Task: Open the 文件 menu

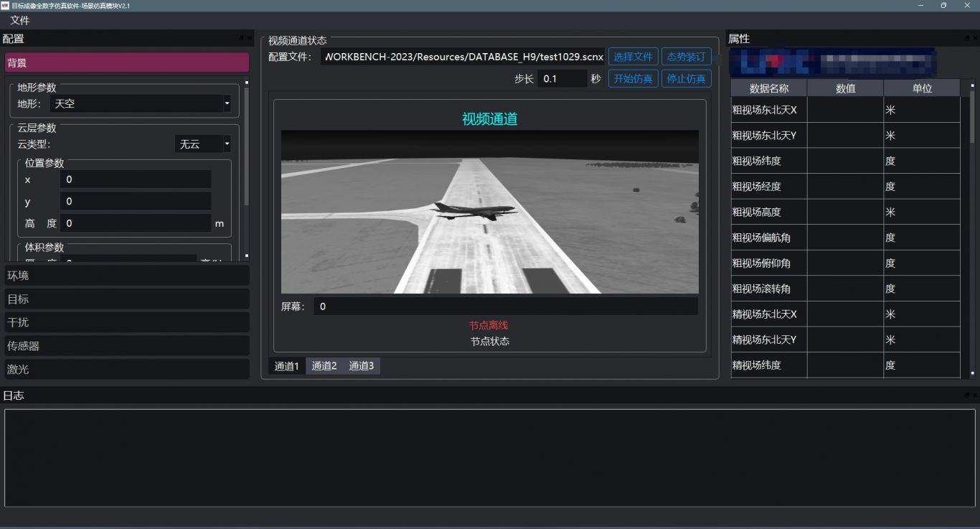Action: 19,20
